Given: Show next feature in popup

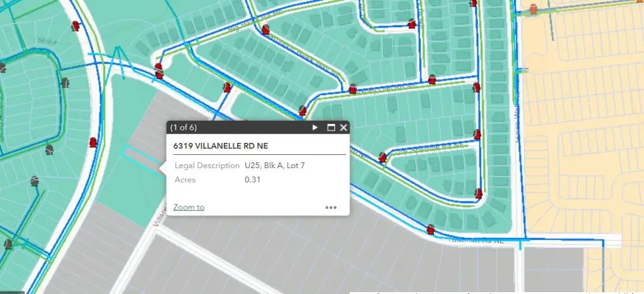Looking at the screenshot, I should (316, 128).
